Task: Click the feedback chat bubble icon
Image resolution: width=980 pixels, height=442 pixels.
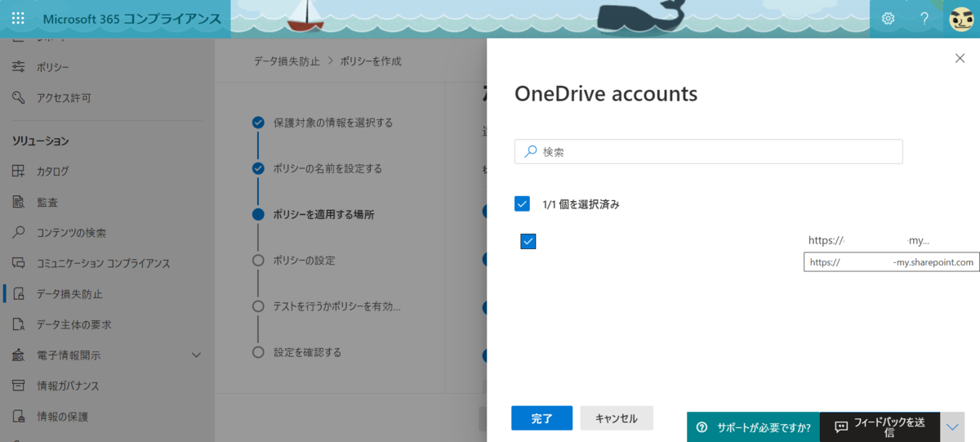Action: pyautogui.click(x=840, y=427)
